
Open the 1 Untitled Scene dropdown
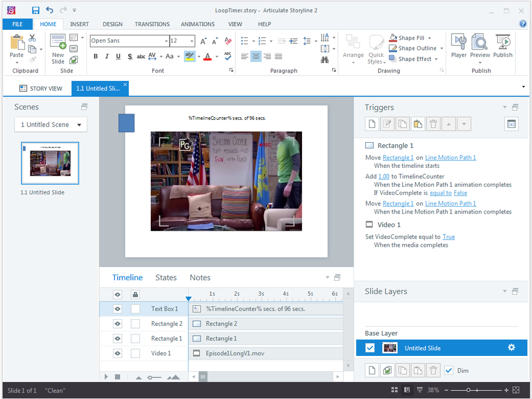pos(51,125)
